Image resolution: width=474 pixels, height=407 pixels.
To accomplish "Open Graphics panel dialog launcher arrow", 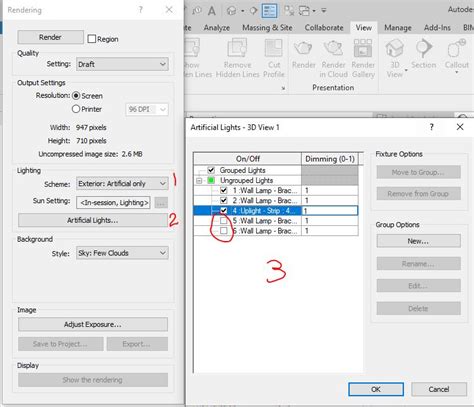I will point(283,88).
